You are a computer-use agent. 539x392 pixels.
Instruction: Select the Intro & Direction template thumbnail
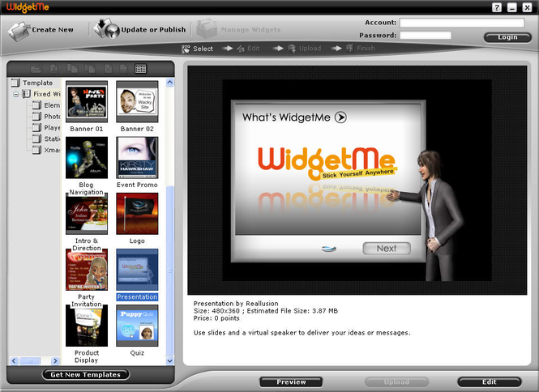(87, 214)
